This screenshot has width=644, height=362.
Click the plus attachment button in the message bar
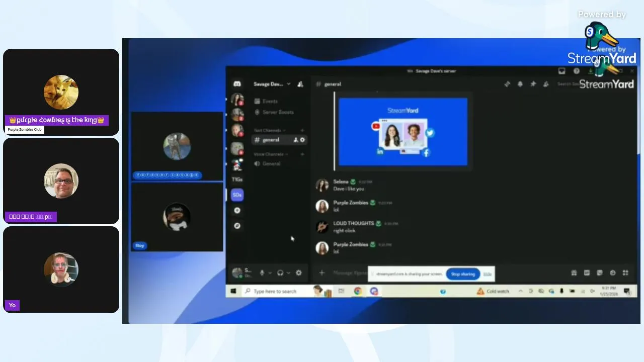pos(322,273)
